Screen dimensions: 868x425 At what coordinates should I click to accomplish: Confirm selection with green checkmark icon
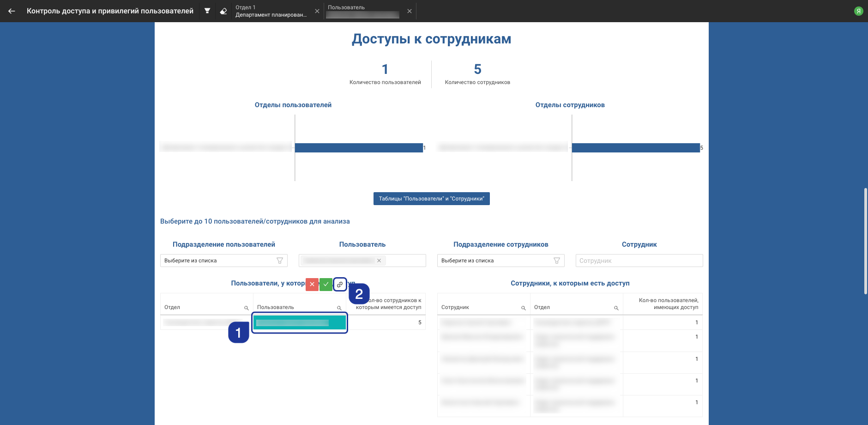(x=326, y=285)
